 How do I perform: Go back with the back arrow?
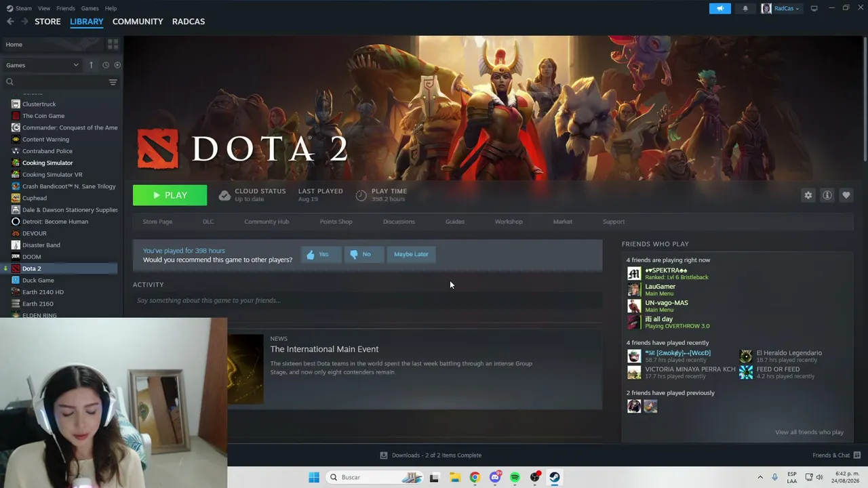10,22
